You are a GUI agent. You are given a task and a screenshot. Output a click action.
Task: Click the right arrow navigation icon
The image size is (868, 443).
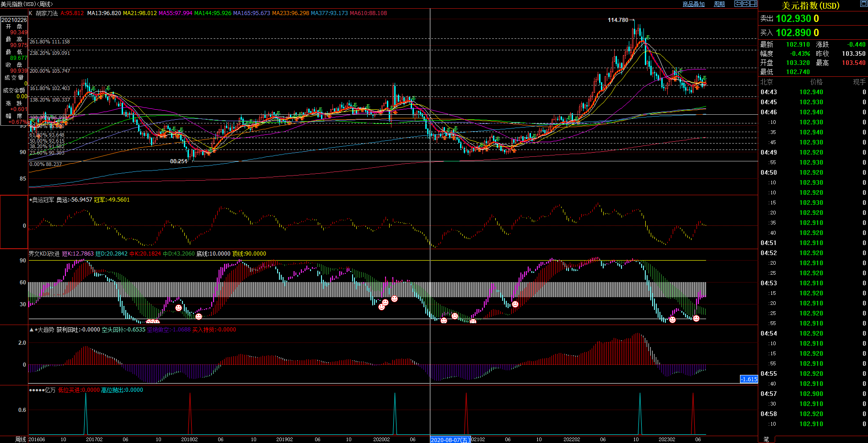pyautogui.click(x=745, y=4)
